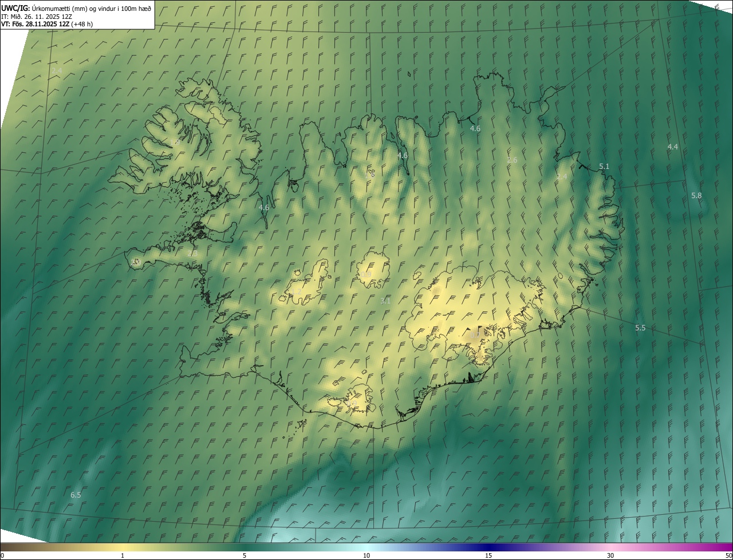Click the 1.2 value on Langjökull glacier
The height and width of the screenshot is (560, 733).
pos(296,291)
